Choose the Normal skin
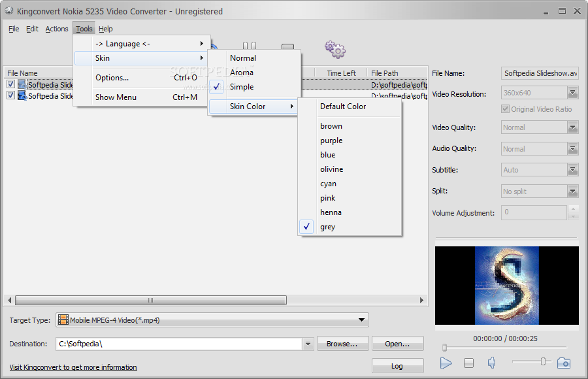This screenshot has height=379, width=588. pyautogui.click(x=254, y=58)
